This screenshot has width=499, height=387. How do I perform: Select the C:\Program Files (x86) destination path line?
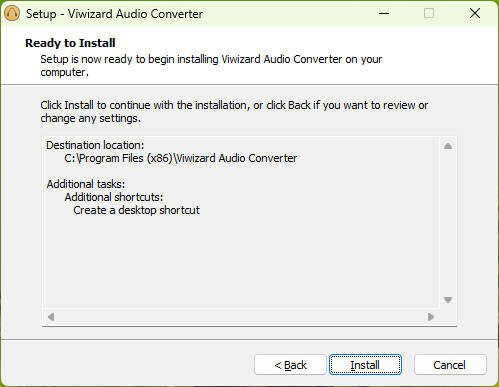point(180,158)
